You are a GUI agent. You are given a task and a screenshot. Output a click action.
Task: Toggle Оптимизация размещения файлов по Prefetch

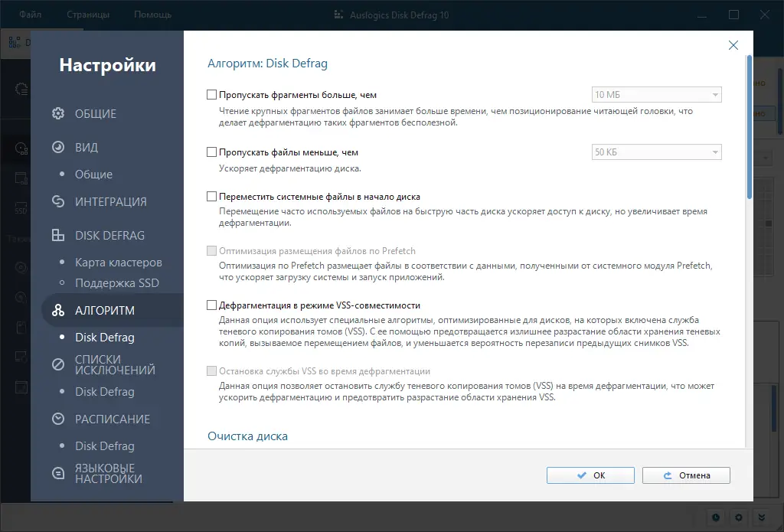(211, 251)
